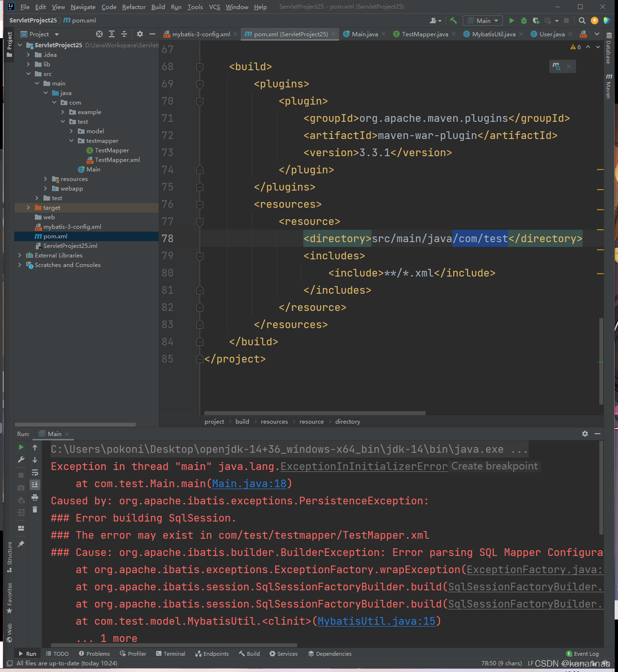Screen dimensions: 618x672
Task: Load Maven changes floating icon in editor
Action: pyautogui.click(x=556, y=66)
